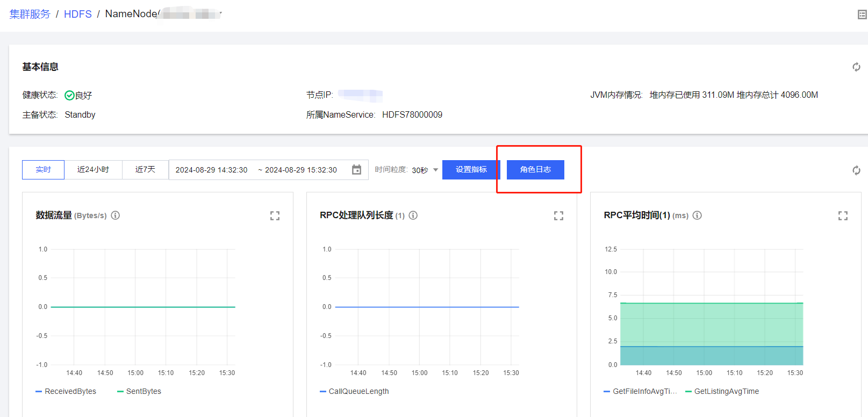Expand the RPC处理队列长度 chart to fullscreen
This screenshot has height=417, width=868.
[x=558, y=216]
